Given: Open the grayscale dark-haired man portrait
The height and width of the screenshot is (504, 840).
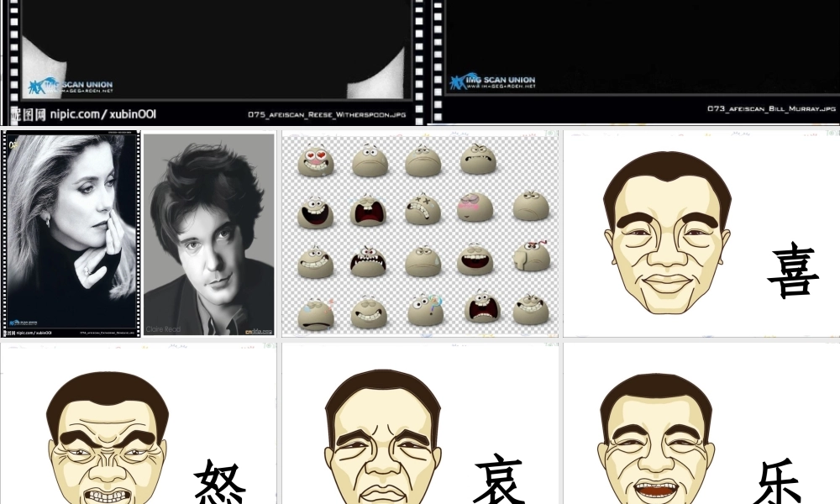Looking at the screenshot, I should tap(209, 234).
